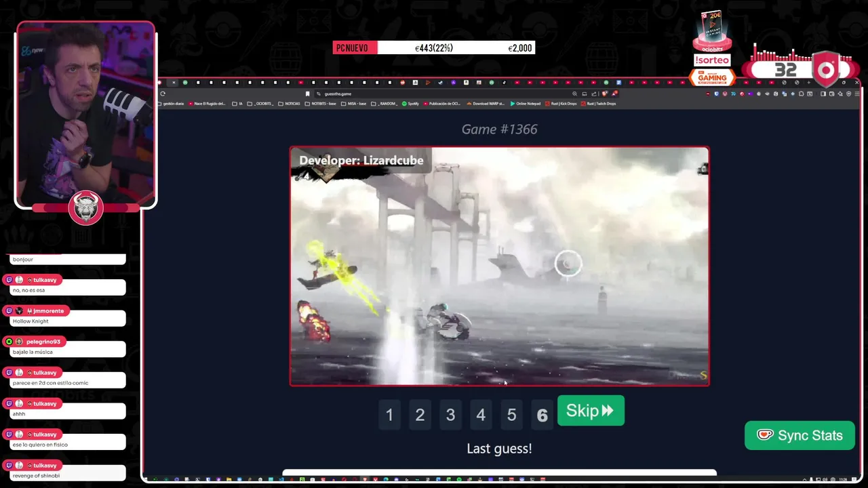The image size is (868, 488).
Task: Select guess number 2
Action: point(420,415)
